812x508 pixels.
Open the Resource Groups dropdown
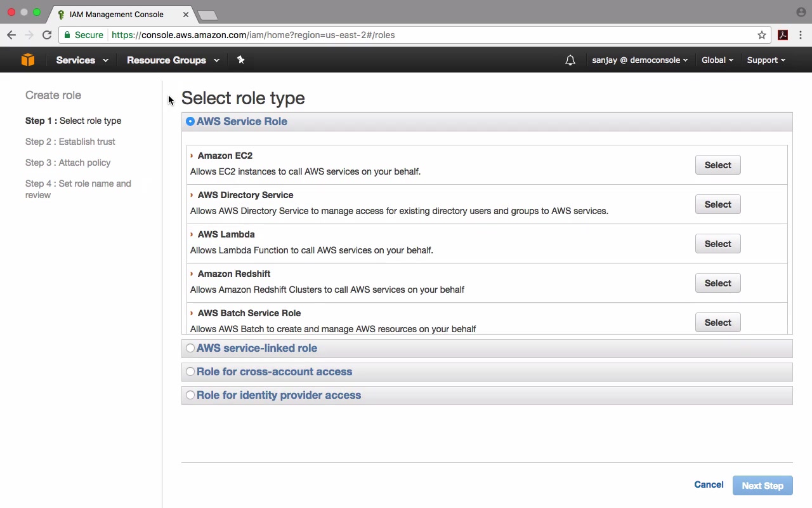(173, 60)
